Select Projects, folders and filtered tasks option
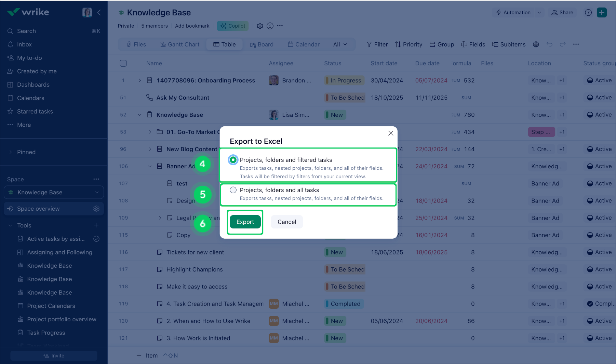 [x=233, y=160]
